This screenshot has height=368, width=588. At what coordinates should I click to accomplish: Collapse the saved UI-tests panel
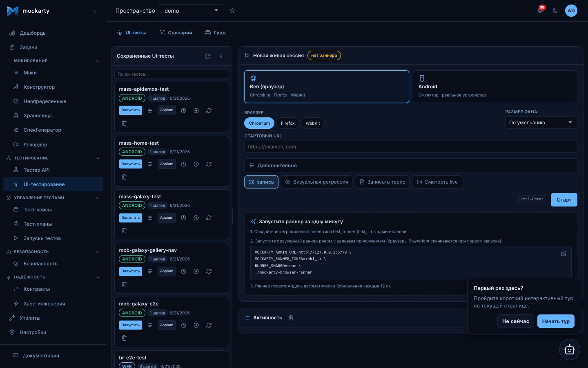tap(221, 56)
